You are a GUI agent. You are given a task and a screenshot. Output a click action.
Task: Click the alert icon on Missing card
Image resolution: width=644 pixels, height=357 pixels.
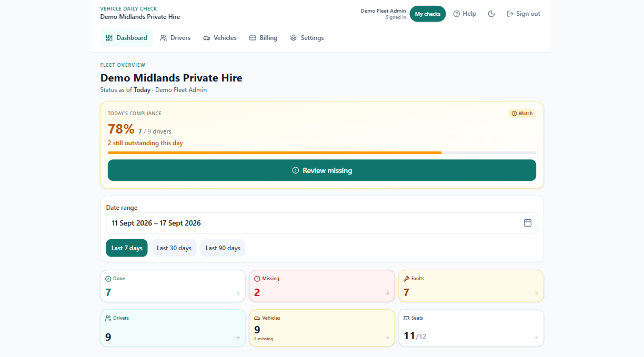tap(257, 279)
